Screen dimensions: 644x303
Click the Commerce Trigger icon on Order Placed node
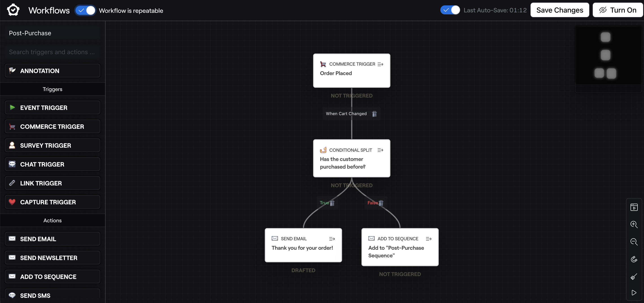323,64
